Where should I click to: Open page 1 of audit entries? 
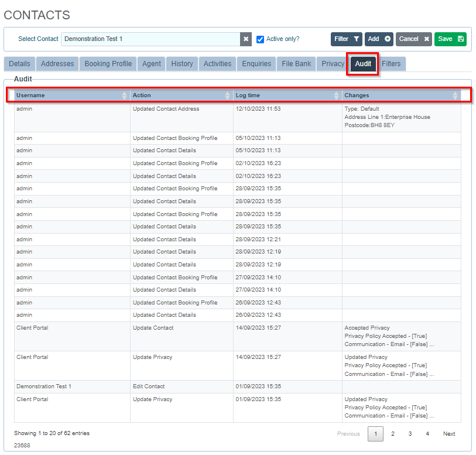point(375,434)
